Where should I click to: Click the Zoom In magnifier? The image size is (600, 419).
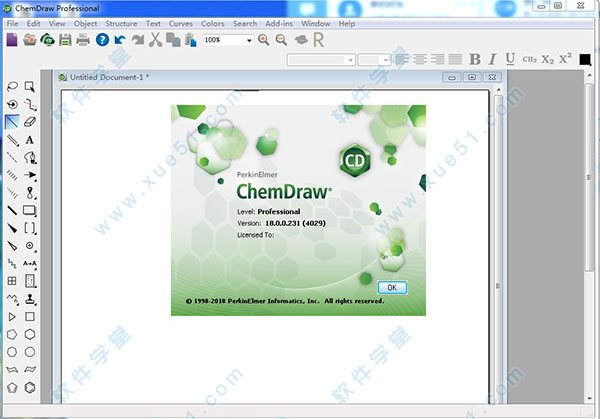tap(264, 40)
